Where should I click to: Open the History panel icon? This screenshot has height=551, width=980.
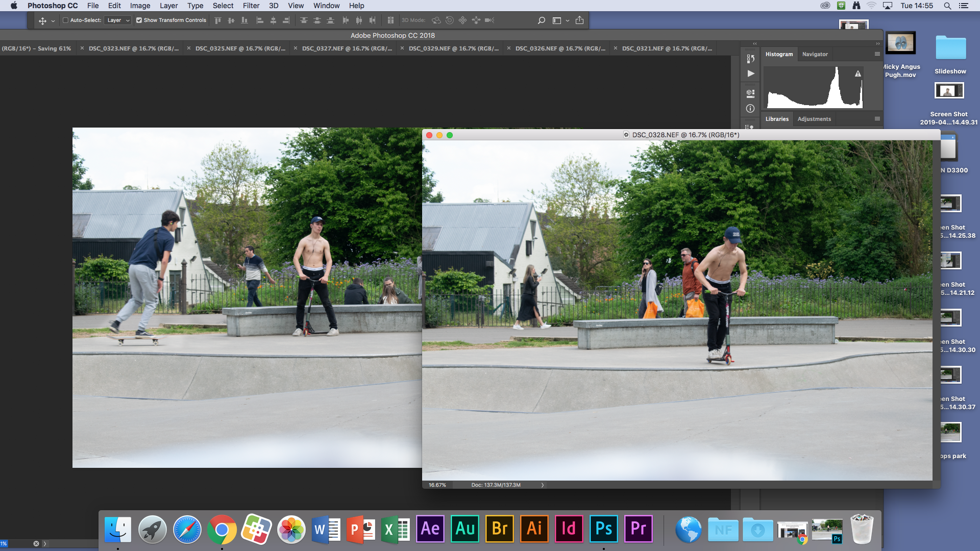[750, 59]
